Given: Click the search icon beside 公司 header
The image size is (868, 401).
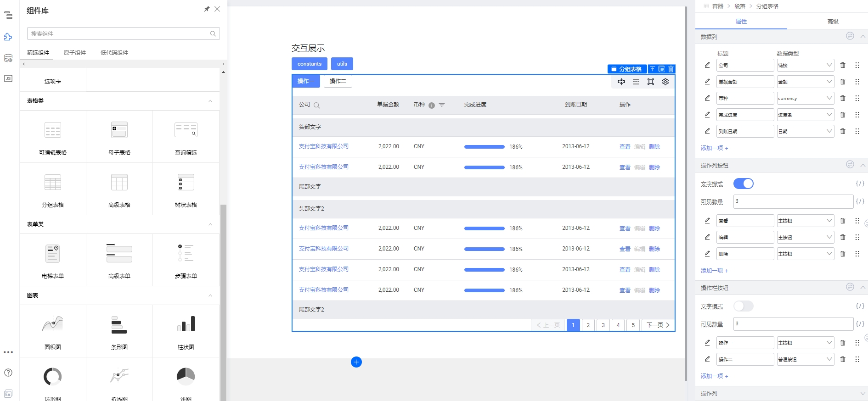Looking at the screenshot, I should click(x=317, y=105).
